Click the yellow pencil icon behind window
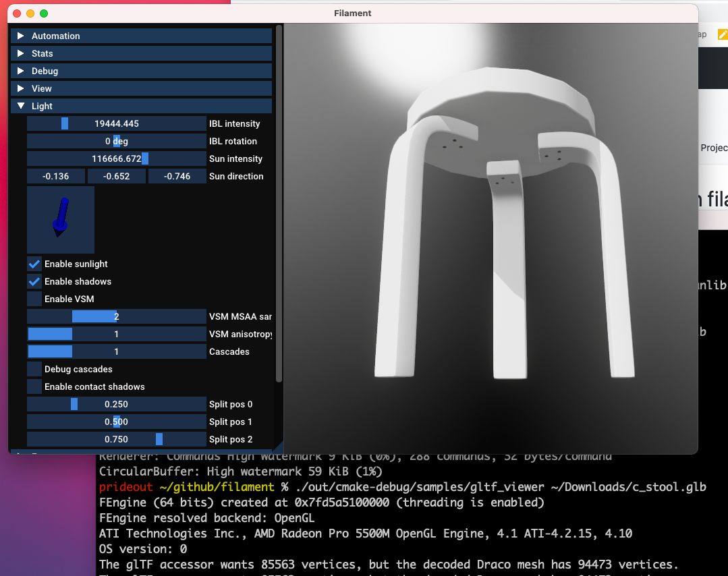 click(x=723, y=34)
